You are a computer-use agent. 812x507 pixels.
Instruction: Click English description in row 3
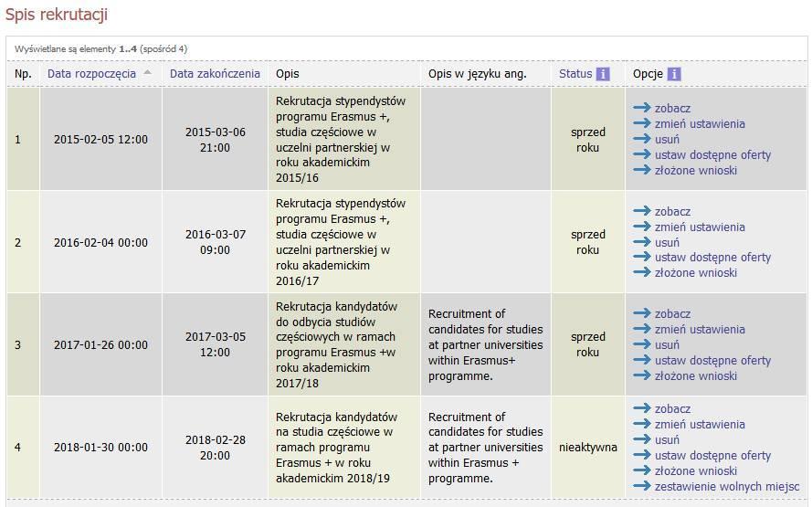(485, 345)
